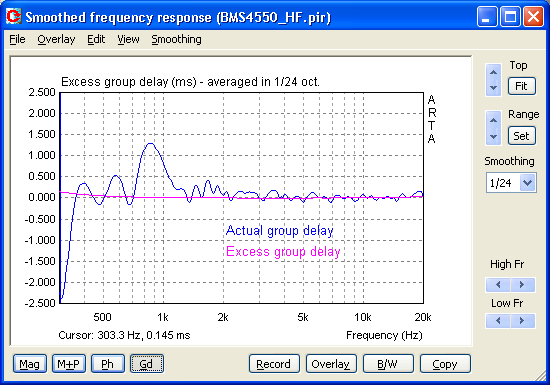Open the File menu
The height and width of the screenshot is (385, 550).
[x=17, y=39]
